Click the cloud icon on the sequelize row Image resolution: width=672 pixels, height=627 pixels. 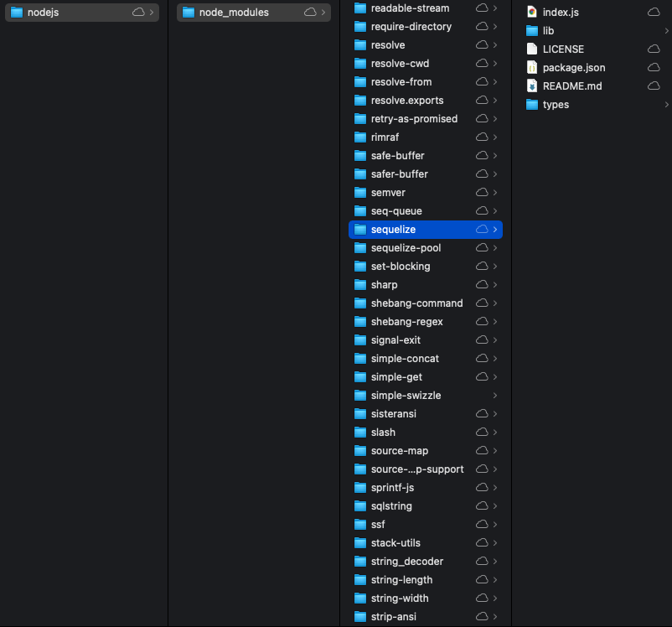(482, 230)
